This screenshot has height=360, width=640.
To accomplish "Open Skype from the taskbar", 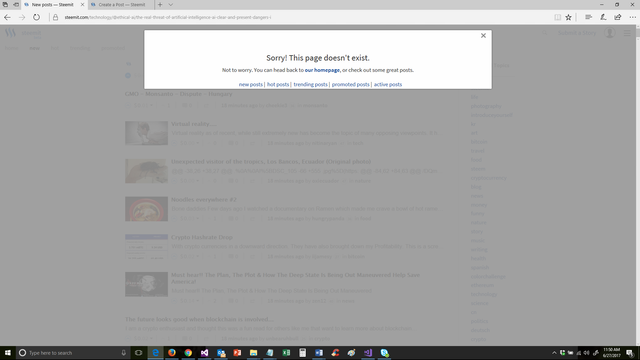I will pyautogui.click(x=384, y=353).
